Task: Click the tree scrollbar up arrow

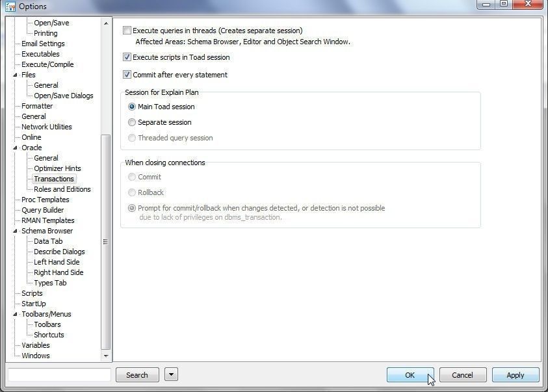Action: 106,23
